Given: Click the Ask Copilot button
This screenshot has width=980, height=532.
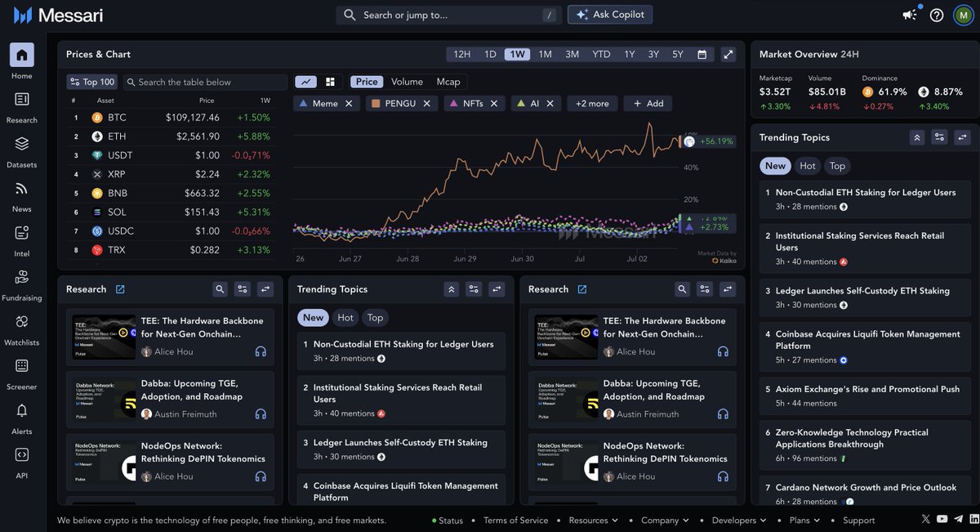Looking at the screenshot, I should pos(610,15).
